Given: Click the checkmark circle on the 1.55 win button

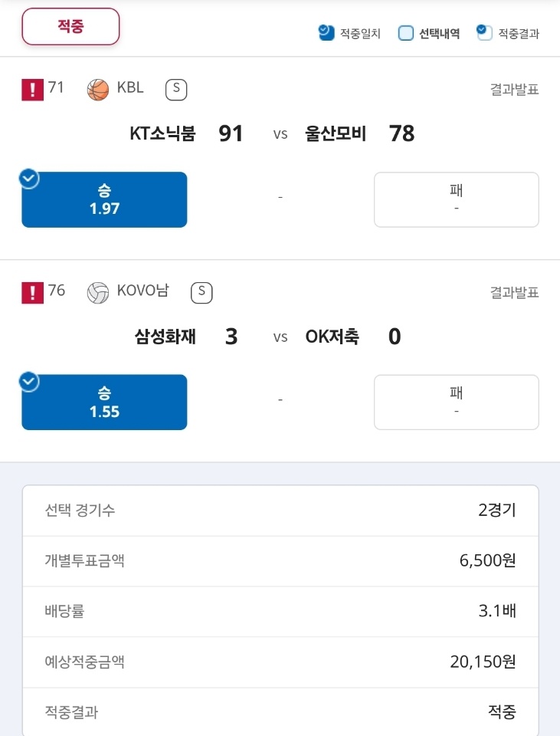Looking at the screenshot, I should [x=29, y=382].
